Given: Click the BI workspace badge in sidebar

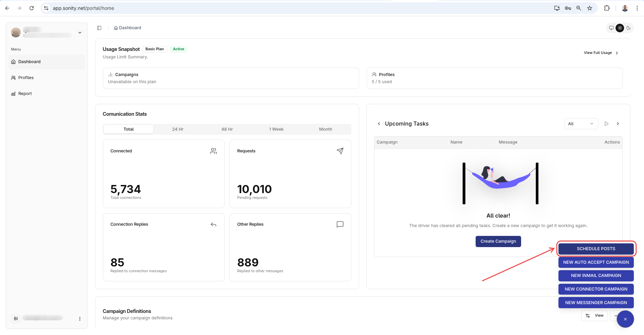Looking at the screenshot, I should coord(16,319).
